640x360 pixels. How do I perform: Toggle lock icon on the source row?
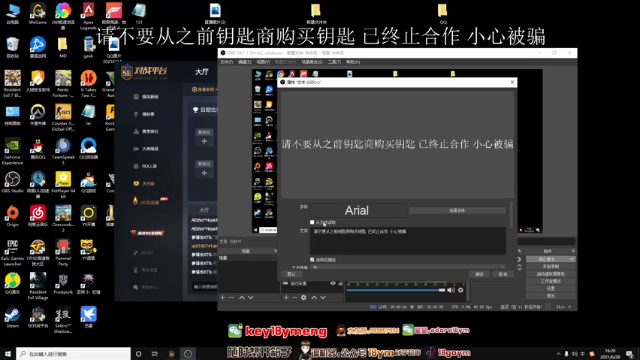[x=340, y=283]
